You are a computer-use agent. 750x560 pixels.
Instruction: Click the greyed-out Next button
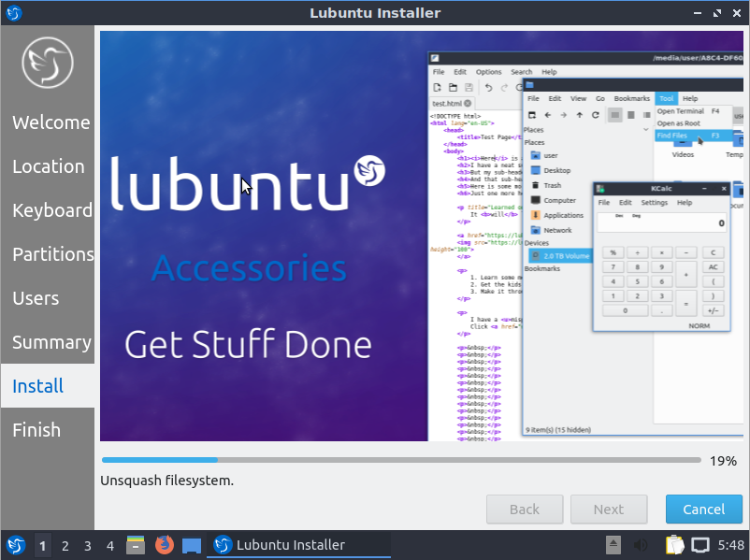pyautogui.click(x=608, y=510)
